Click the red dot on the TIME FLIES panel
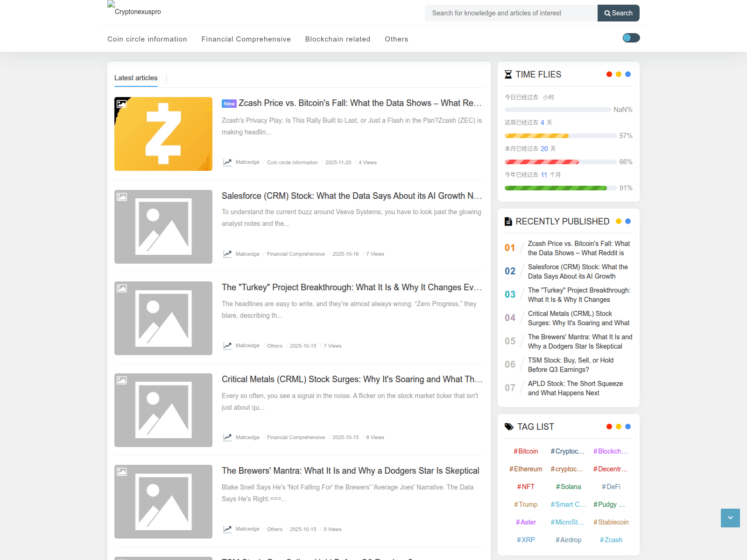Screen dimensions: 747x560 pos(609,74)
